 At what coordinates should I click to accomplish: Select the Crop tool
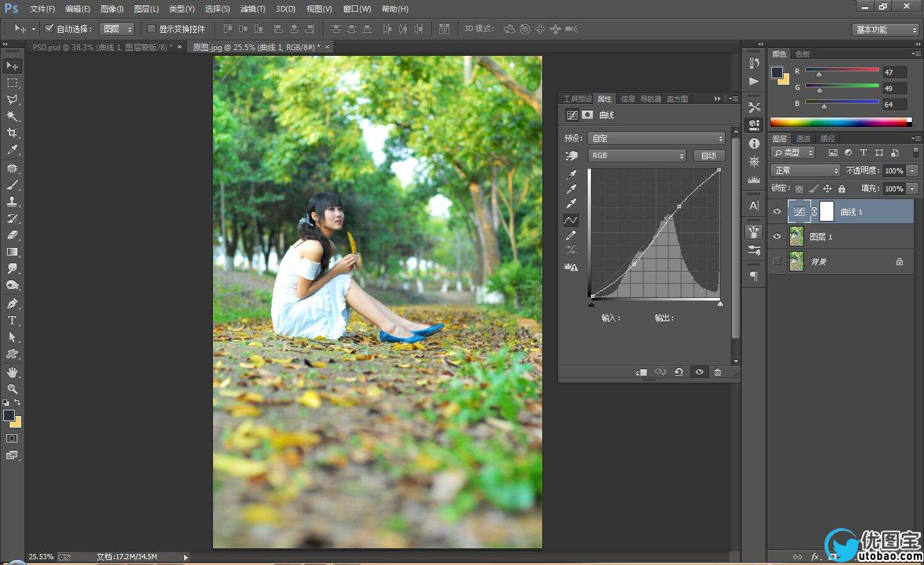click(x=12, y=133)
